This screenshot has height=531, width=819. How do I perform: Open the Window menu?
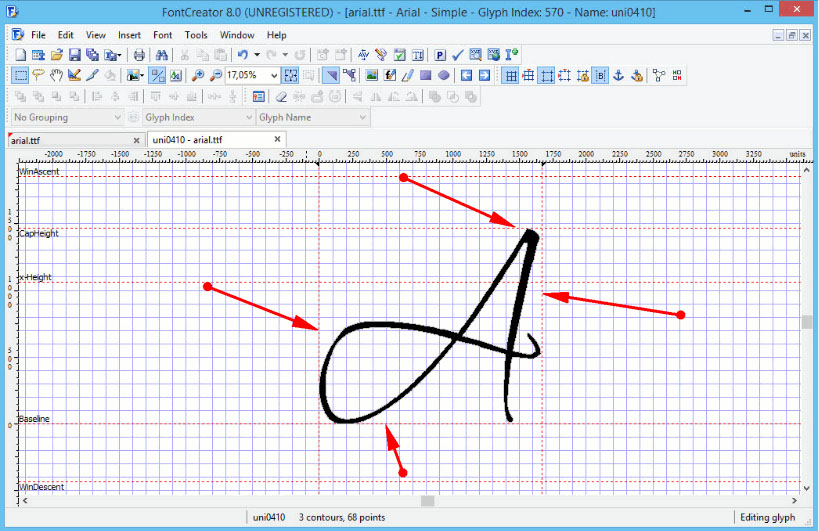[x=237, y=35]
